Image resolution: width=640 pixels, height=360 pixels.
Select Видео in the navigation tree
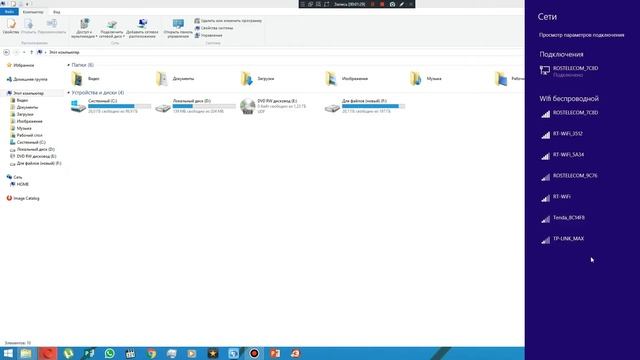pyautogui.click(x=19, y=100)
